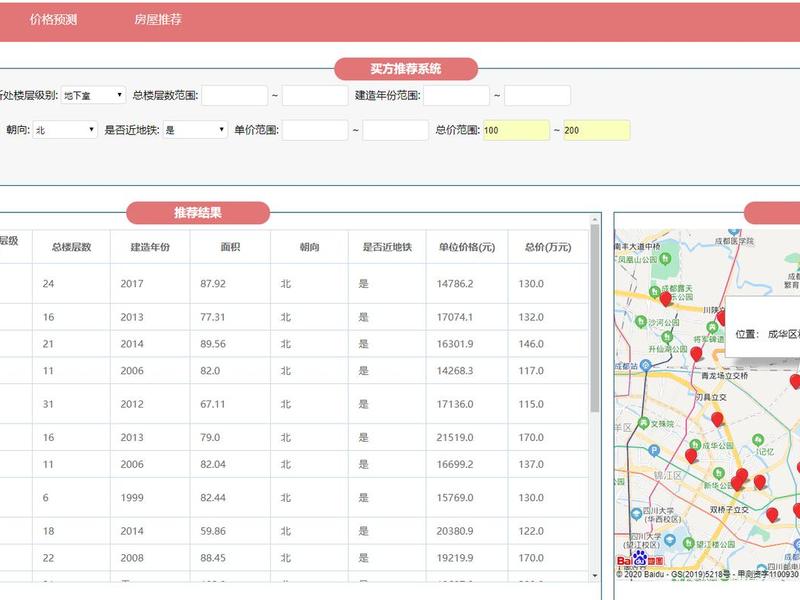Click the blue parking P icon on map
The height and width of the screenshot is (600, 800).
coord(654,451)
